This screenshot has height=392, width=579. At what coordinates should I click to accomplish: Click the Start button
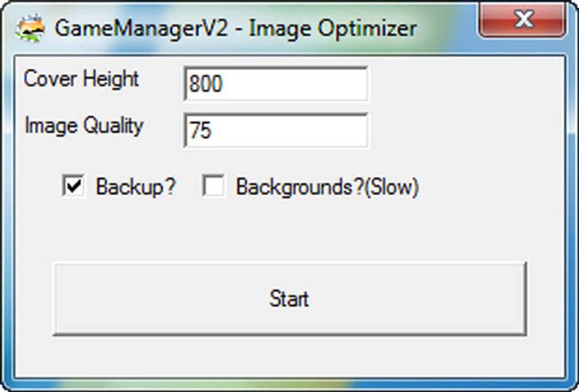(289, 298)
